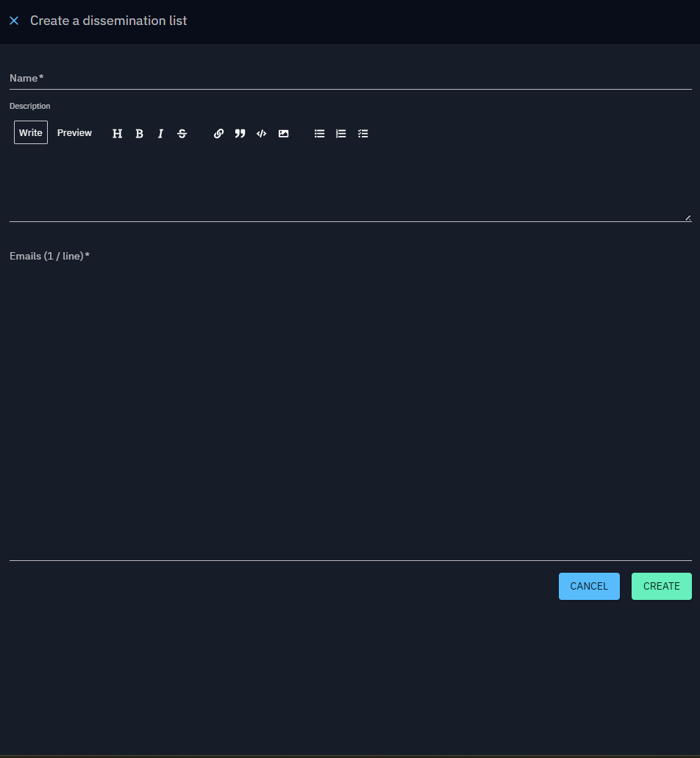The height and width of the screenshot is (758, 700).
Task: Add an unordered bullet list
Action: (319, 134)
